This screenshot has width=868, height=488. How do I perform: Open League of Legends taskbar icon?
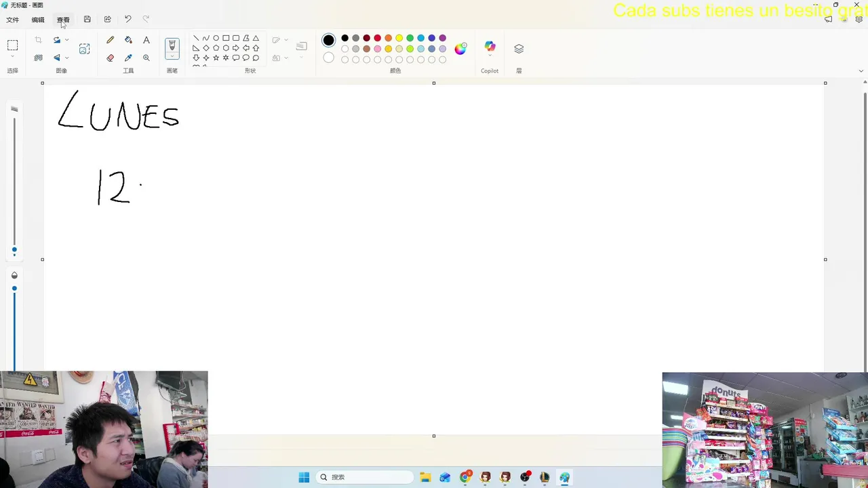[545, 477]
